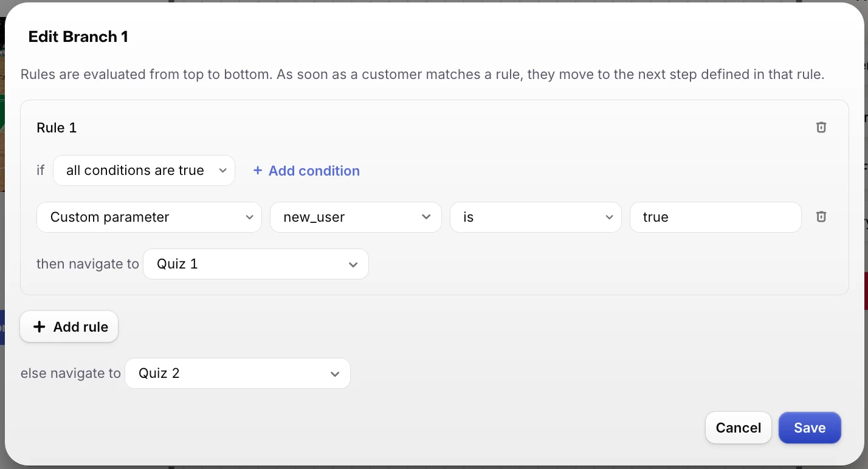Click the chevron on the Custom parameter dropdown
The height and width of the screenshot is (469, 868).
(249, 217)
